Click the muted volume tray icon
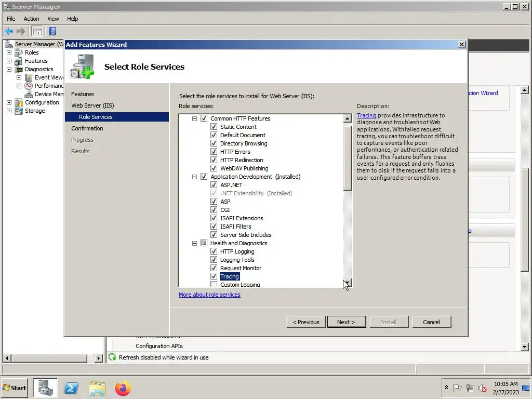The image size is (532, 399). 483,388
